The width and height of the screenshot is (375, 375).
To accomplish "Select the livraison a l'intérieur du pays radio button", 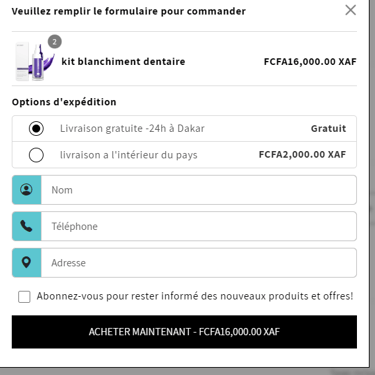I will point(36,155).
